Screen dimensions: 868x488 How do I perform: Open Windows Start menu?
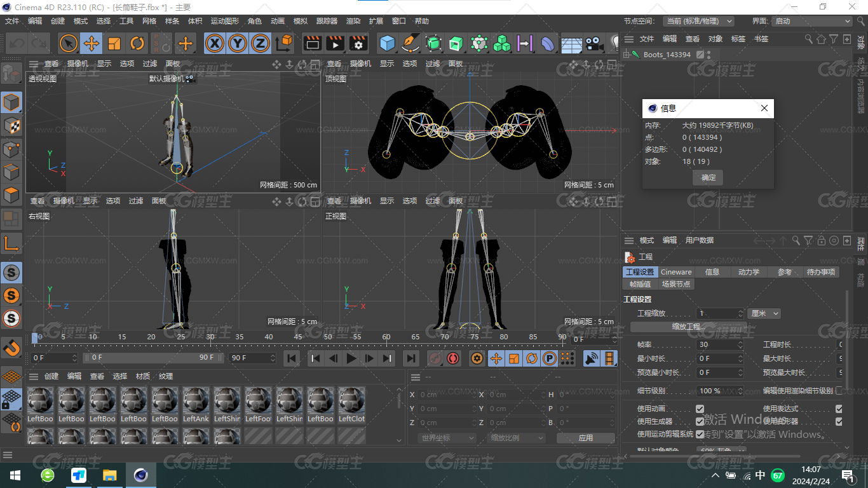(15, 475)
